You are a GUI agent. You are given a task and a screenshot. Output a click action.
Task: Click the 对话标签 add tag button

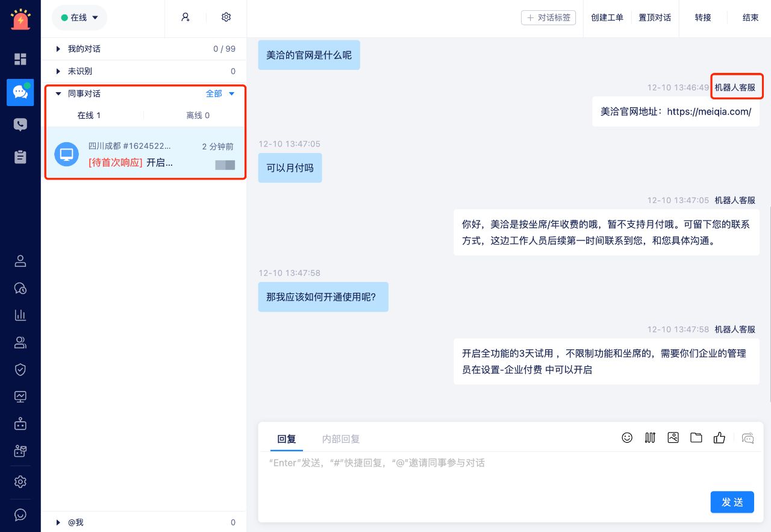click(548, 17)
